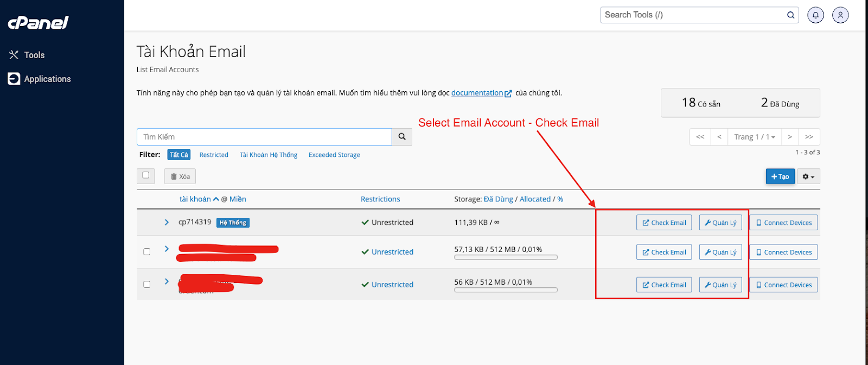Click the magnifier icon beside Tìm Kiếm
Screen dimensions: 868x365
click(x=402, y=137)
